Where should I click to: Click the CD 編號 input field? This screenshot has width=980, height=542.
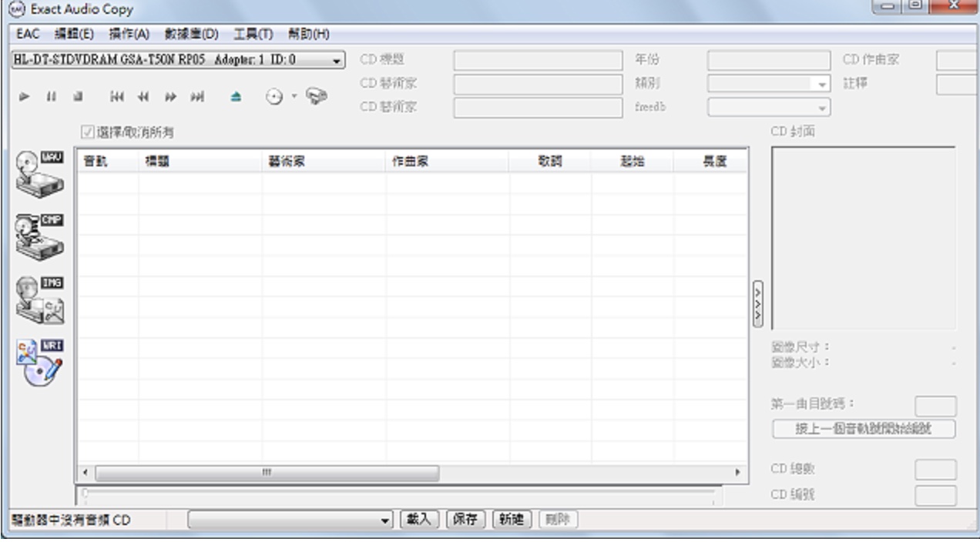935,495
